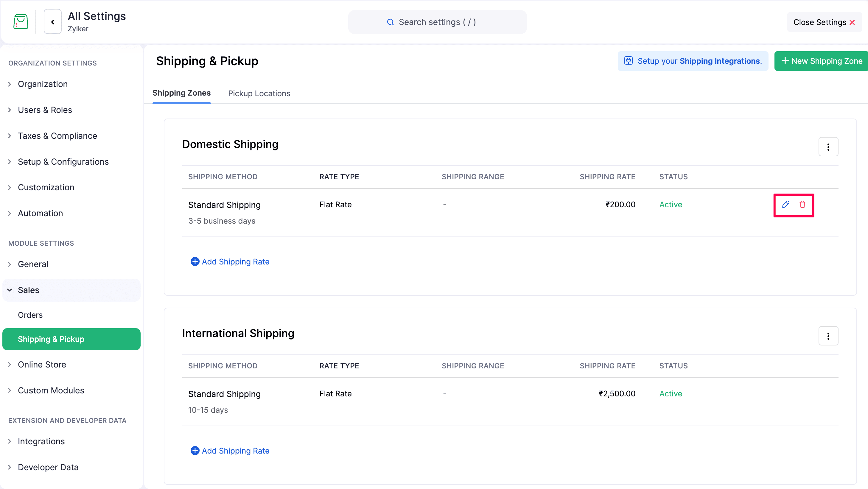Click the International Shipping zone title
The width and height of the screenshot is (868, 489).
tap(238, 333)
